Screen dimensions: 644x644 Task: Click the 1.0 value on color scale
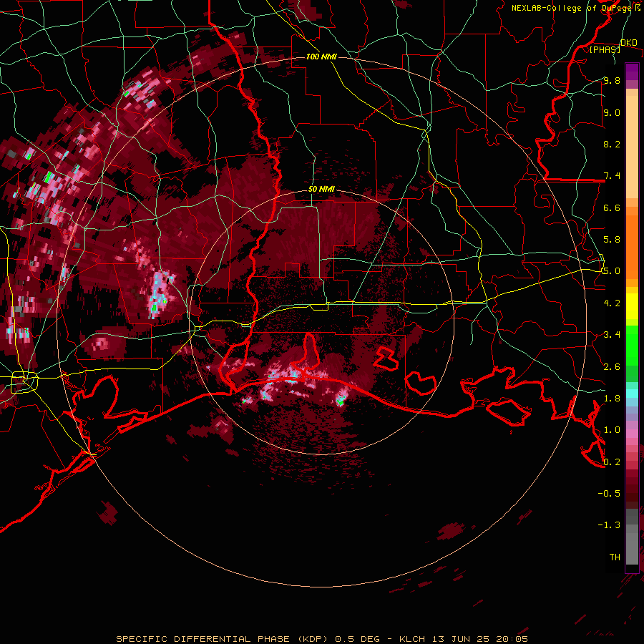[612, 430]
